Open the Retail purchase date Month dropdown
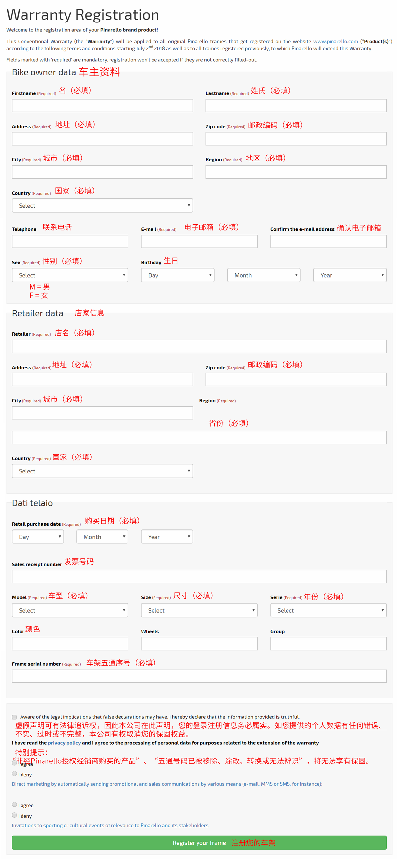Viewport: 397px width, 868px height. tap(102, 537)
